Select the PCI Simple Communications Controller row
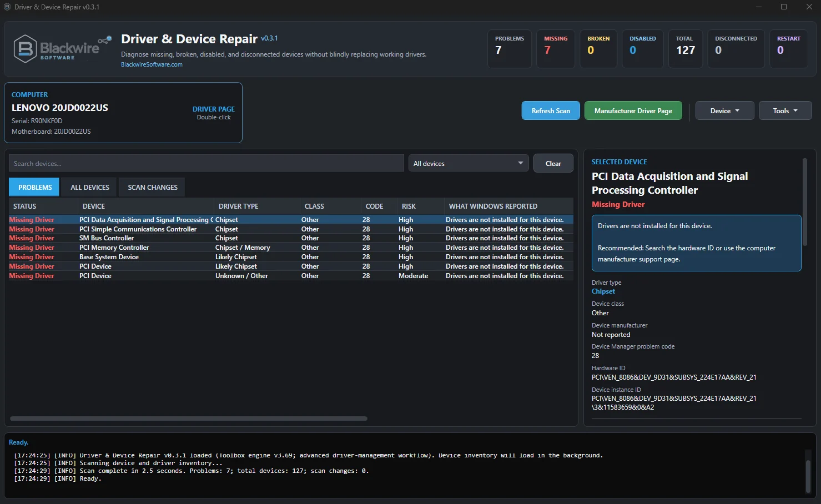 (x=291, y=229)
